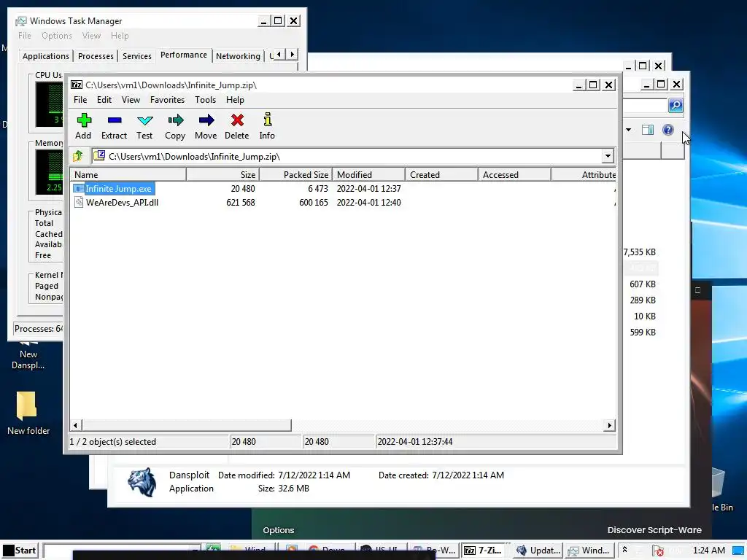Go up one folder level in 7-Zip
Viewport: 747px width, 560px height.
tap(77, 156)
